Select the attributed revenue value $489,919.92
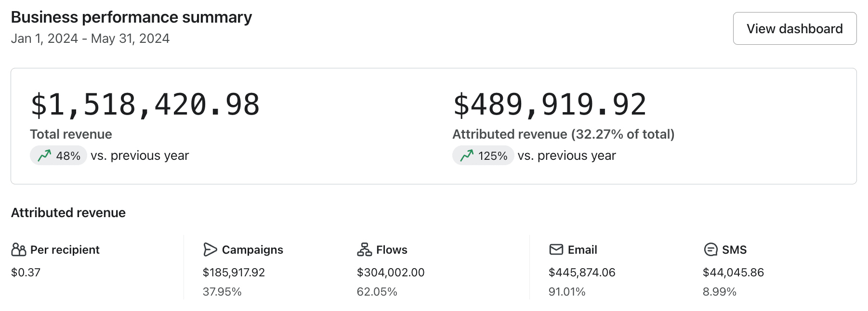This screenshot has width=868, height=311. [x=550, y=104]
